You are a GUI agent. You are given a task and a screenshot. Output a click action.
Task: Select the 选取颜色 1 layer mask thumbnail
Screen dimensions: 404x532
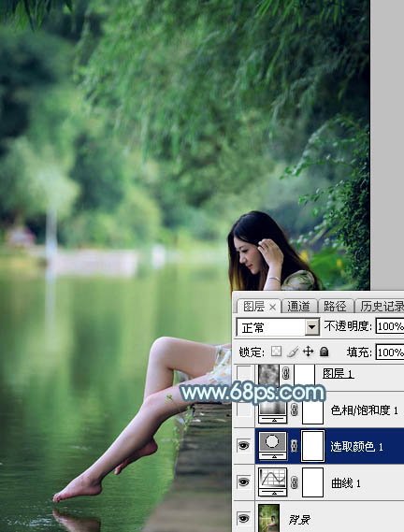point(312,446)
